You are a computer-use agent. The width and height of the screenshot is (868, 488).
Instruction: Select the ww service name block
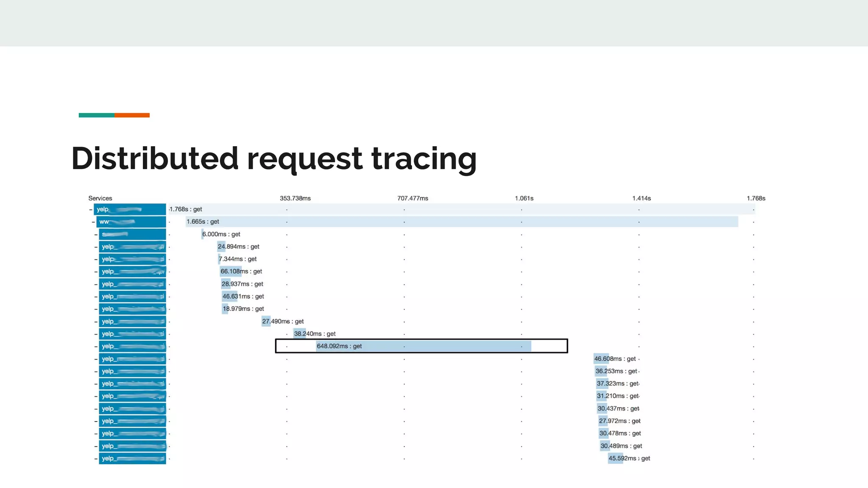[x=131, y=222]
